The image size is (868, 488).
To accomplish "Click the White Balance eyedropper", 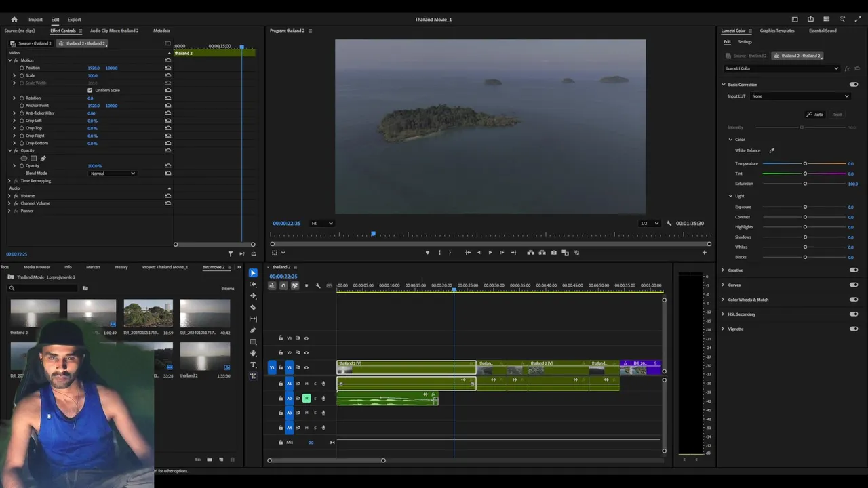I will [772, 150].
